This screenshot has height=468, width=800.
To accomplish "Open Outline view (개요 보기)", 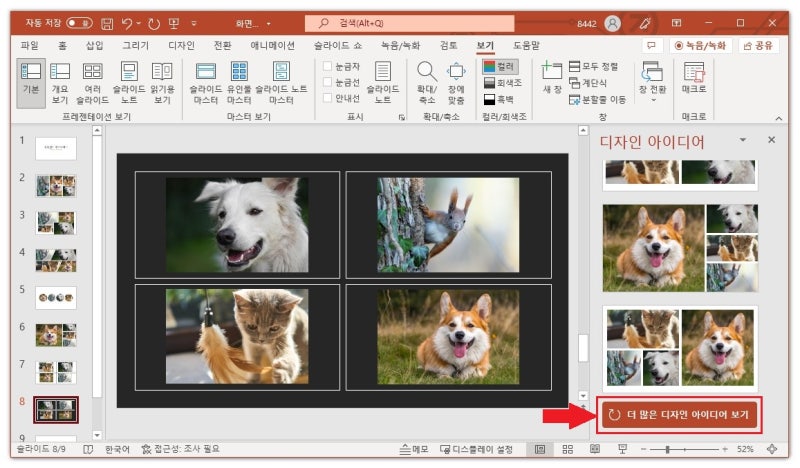I will pyautogui.click(x=60, y=83).
